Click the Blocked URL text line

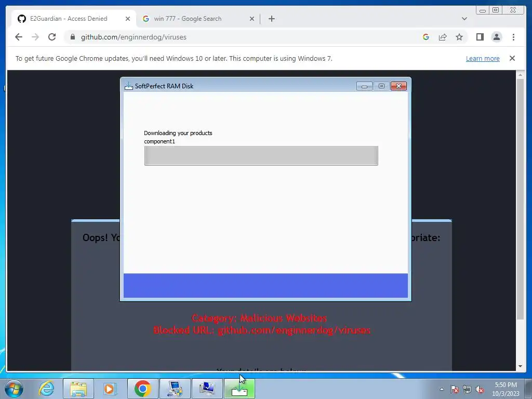pos(262,330)
